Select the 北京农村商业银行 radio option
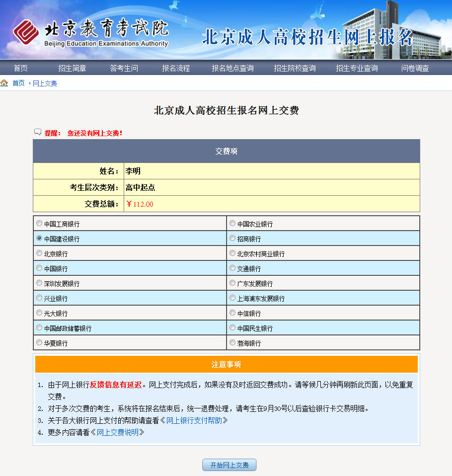 [232, 253]
